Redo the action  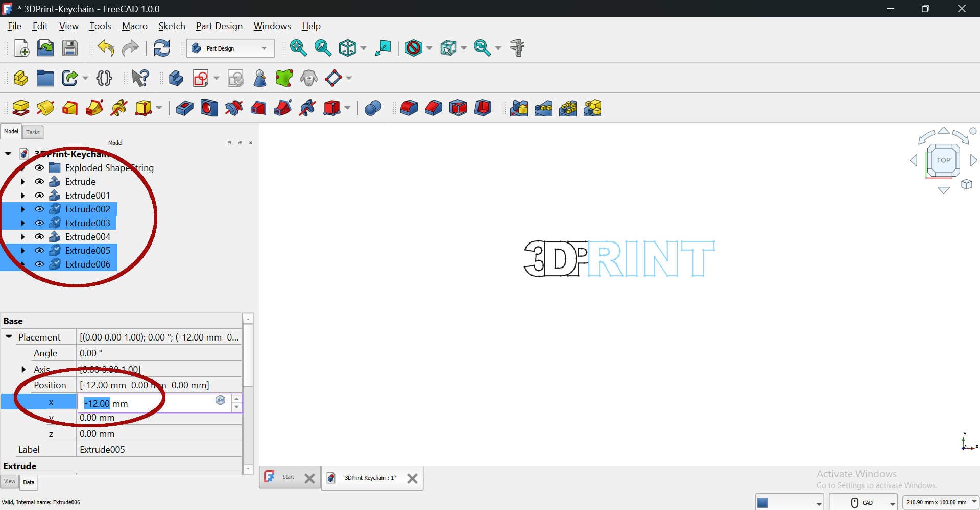pyautogui.click(x=130, y=48)
